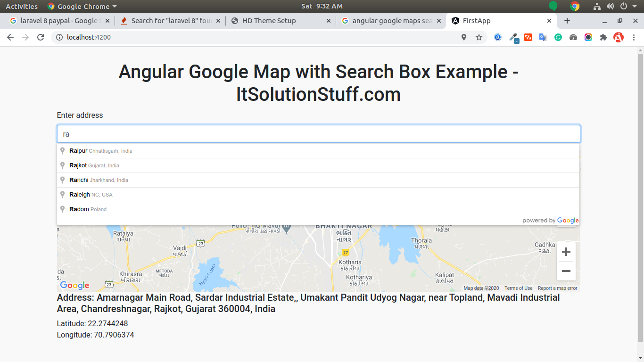Open Chrome's three-dot menu
This screenshot has width=644, height=362.
pos(634,37)
